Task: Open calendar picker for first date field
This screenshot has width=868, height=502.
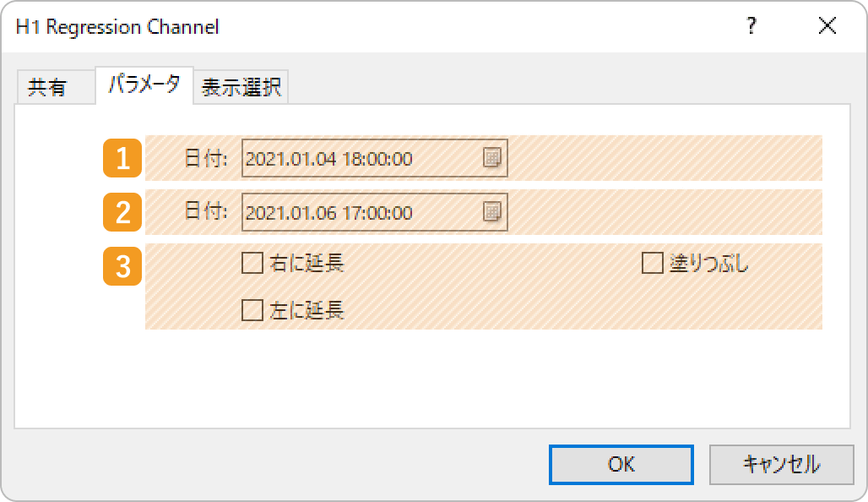Action: (x=491, y=158)
